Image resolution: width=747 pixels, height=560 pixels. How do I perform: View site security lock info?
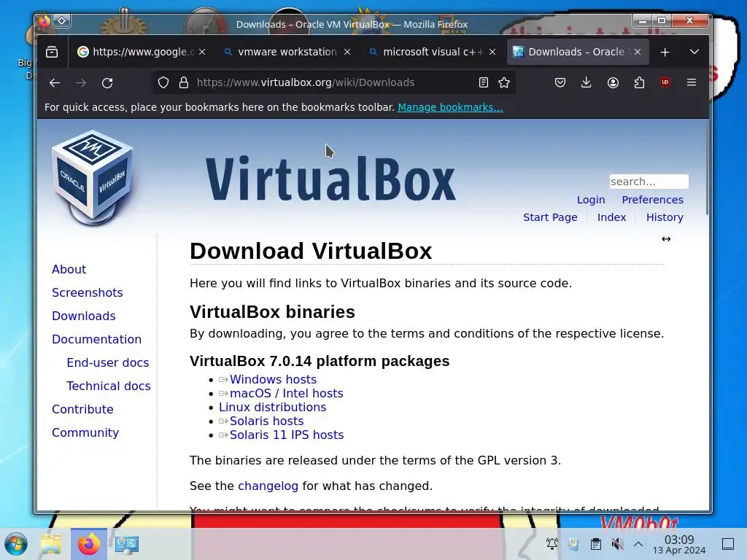coord(183,83)
